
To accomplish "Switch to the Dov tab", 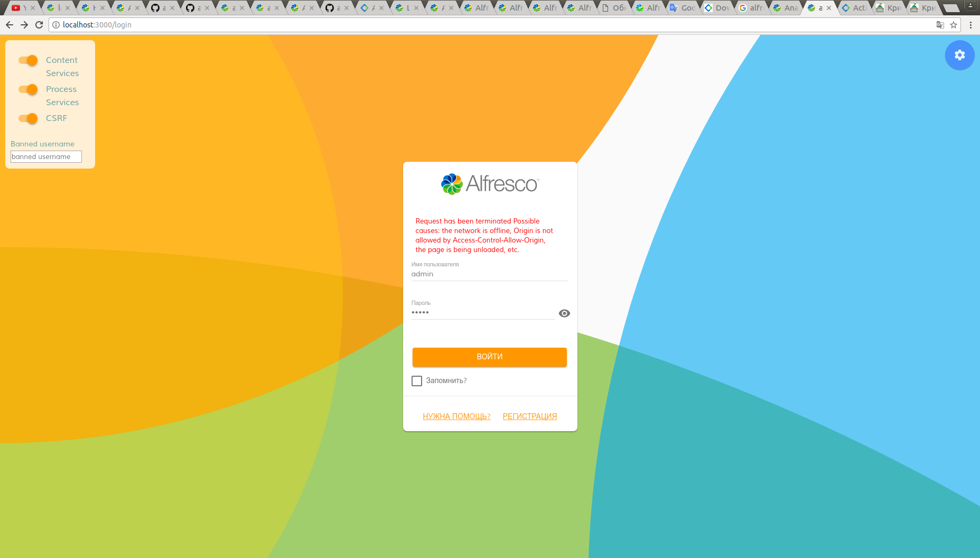I will 718,8.
